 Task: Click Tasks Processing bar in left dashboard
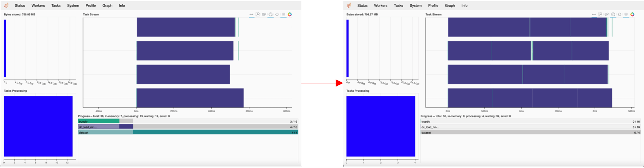click(38, 126)
